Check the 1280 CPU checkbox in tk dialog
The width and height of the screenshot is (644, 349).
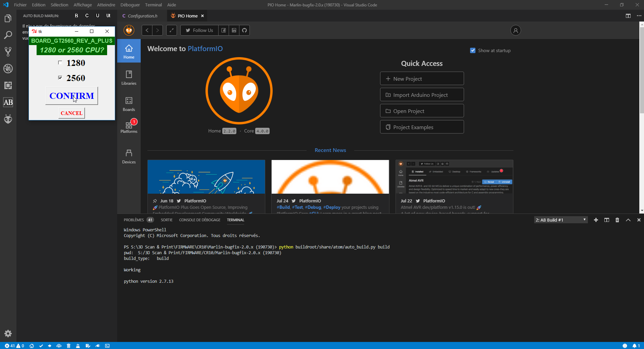pos(60,63)
